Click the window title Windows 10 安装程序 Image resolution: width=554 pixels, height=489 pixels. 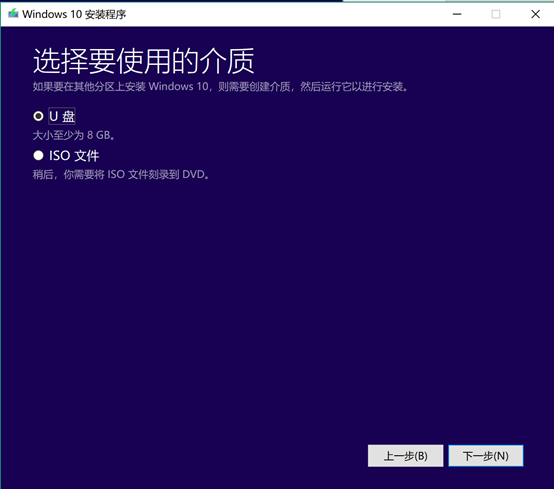74,14
